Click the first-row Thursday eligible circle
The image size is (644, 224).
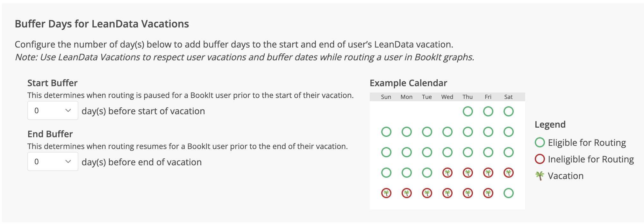(x=468, y=111)
